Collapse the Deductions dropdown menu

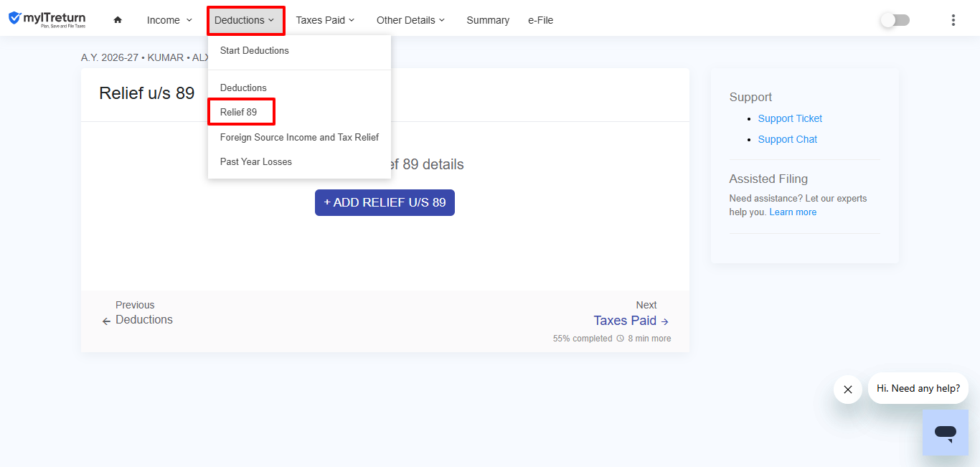pos(245,20)
